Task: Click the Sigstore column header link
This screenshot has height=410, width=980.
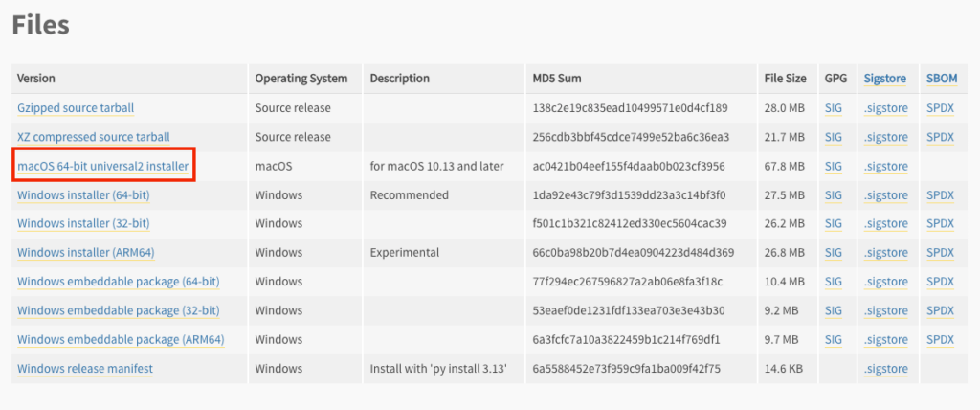Action: click(x=884, y=79)
